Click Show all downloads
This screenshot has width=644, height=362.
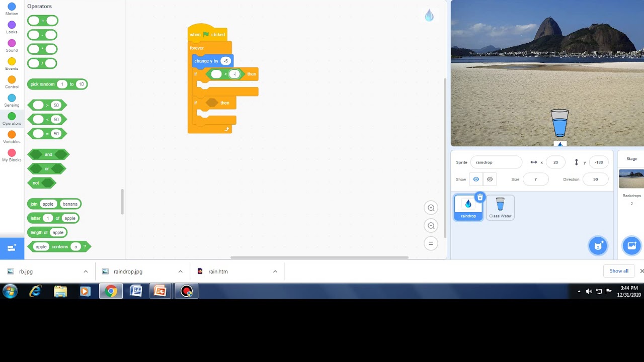(619, 271)
